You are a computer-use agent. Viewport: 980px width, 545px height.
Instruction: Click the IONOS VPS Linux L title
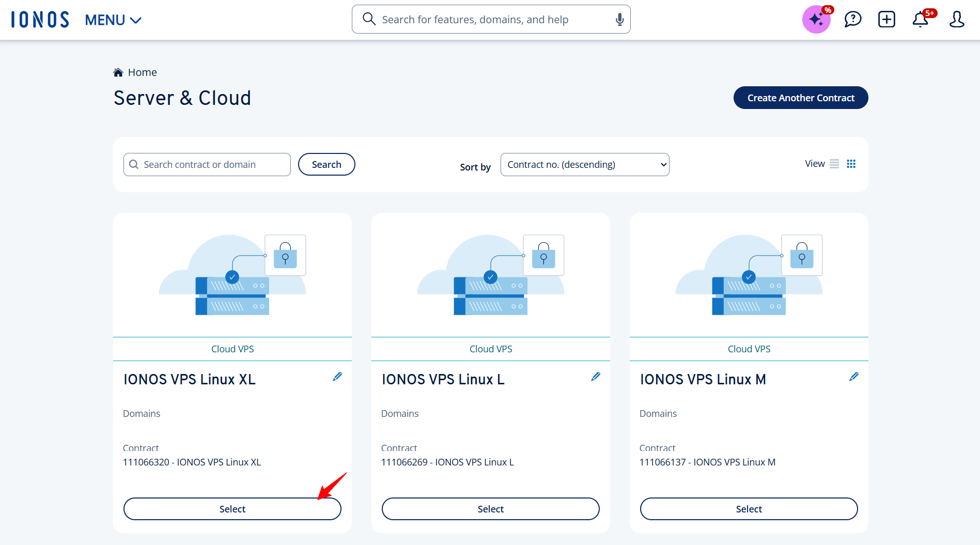pos(443,379)
